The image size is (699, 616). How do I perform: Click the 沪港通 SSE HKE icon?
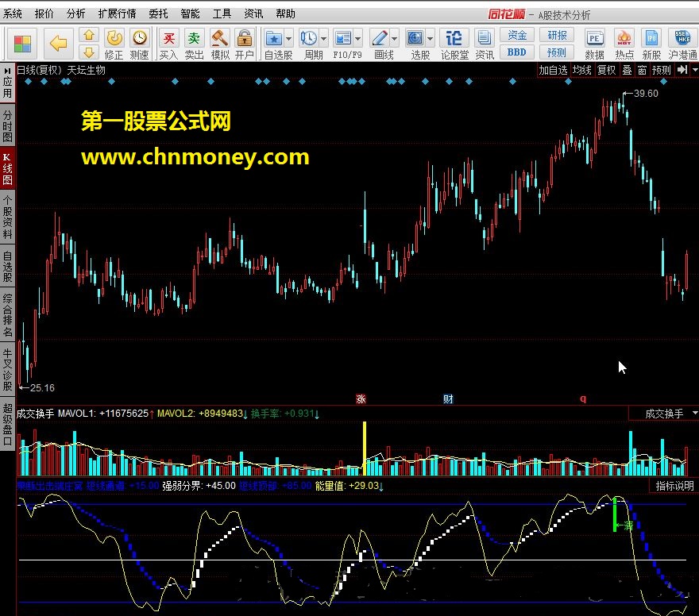click(682, 38)
